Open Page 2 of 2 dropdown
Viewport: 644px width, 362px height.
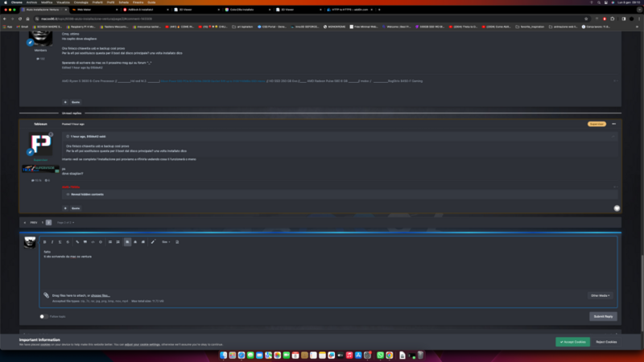(65, 223)
